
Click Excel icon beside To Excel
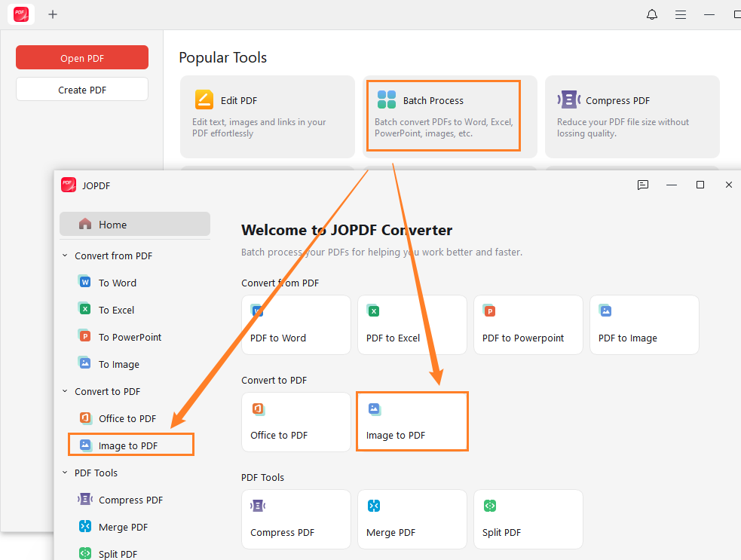[x=84, y=308]
